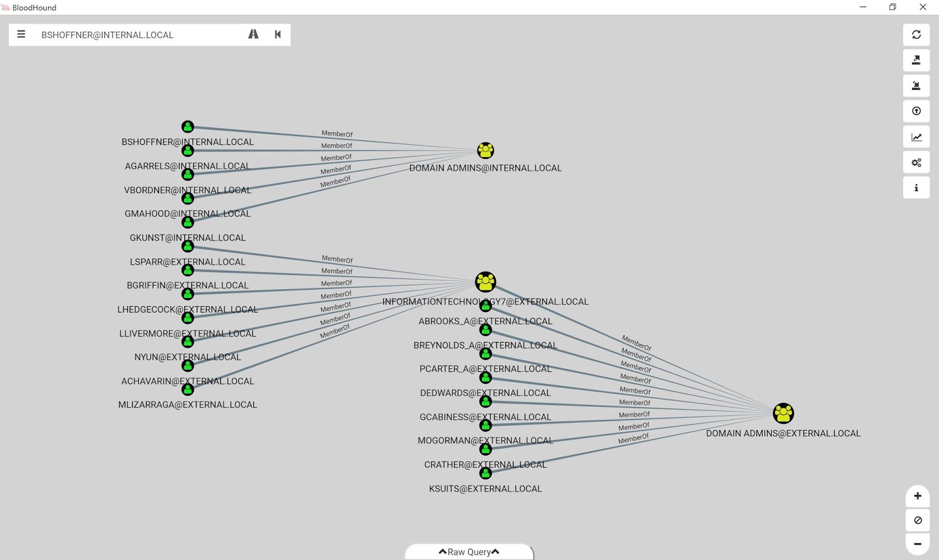Image resolution: width=939 pixels, height=560 pixels.
Task: Select the INFORMATIONTECHNOLOGY7@EXTERNAL.LOCAL group node
Action: [484, 281]
